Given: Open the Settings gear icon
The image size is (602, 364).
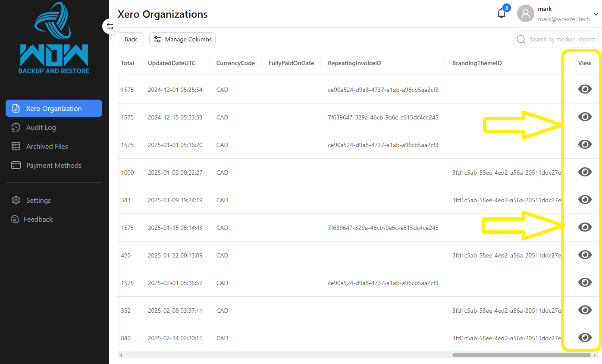Looking at the screenshot, I should tap(16, 200).
